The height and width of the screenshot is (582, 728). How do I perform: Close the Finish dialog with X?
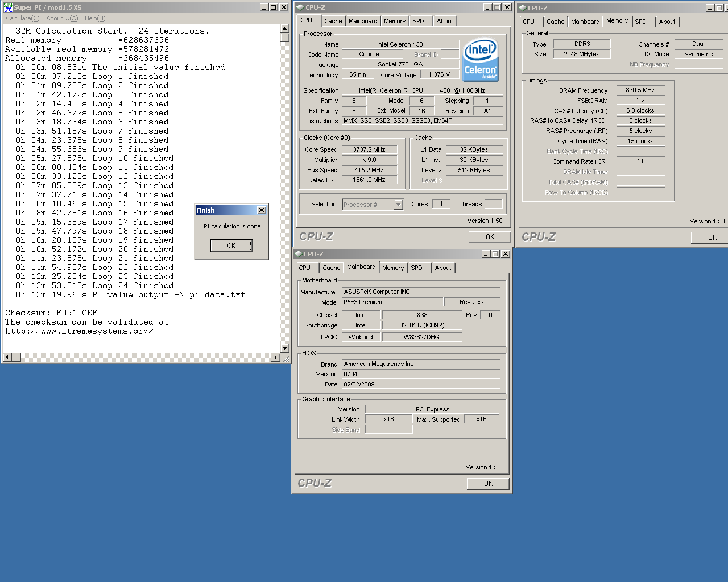262,210
